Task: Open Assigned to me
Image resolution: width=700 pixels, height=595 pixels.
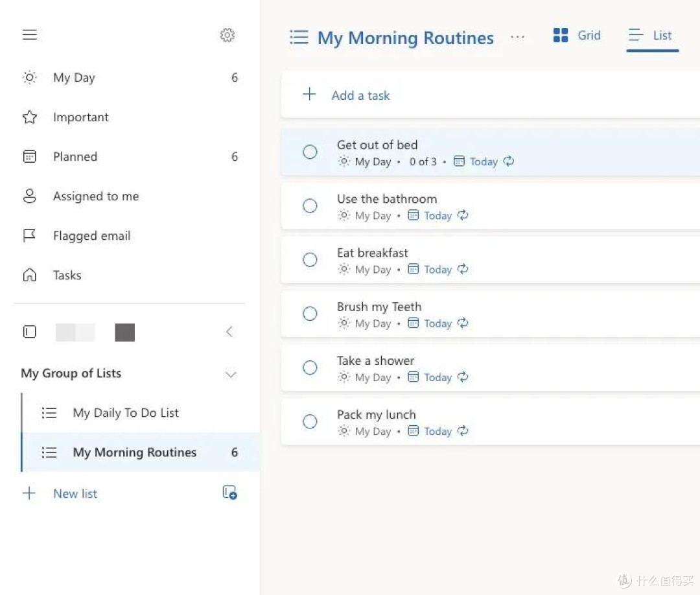Action: coord(130,196)
